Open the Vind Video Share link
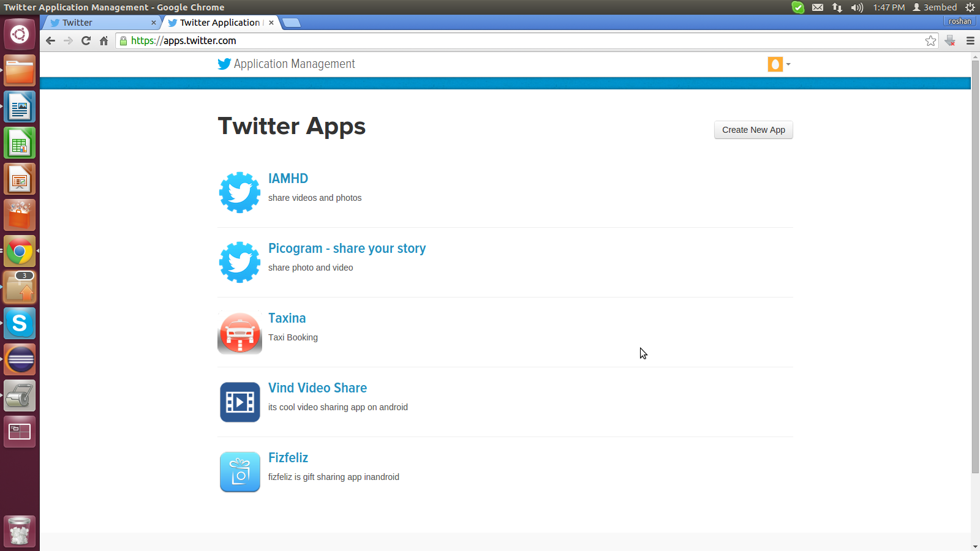The height and width of the screenshot is (551, 980). pyautogui.click(x=317, y=388)
